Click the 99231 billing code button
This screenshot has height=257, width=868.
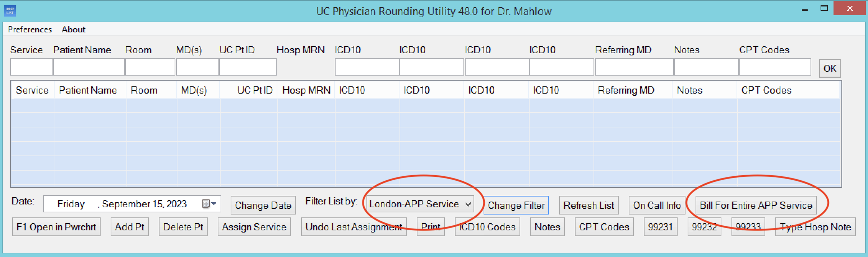tap(660, 227)
